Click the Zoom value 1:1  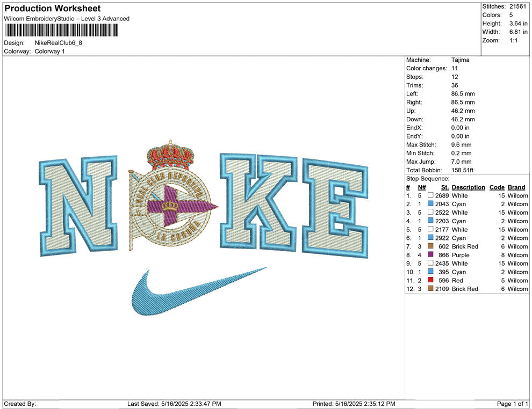(x=513, y=40)
